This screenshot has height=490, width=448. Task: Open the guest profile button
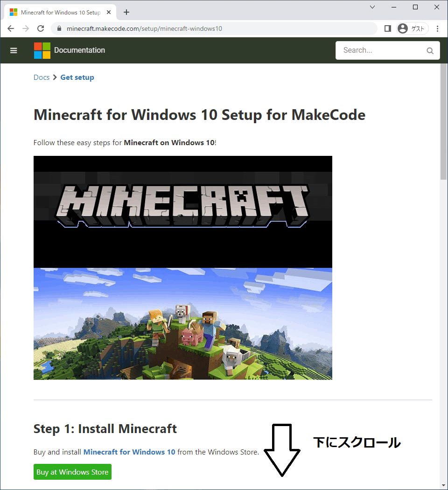point(413,29)
